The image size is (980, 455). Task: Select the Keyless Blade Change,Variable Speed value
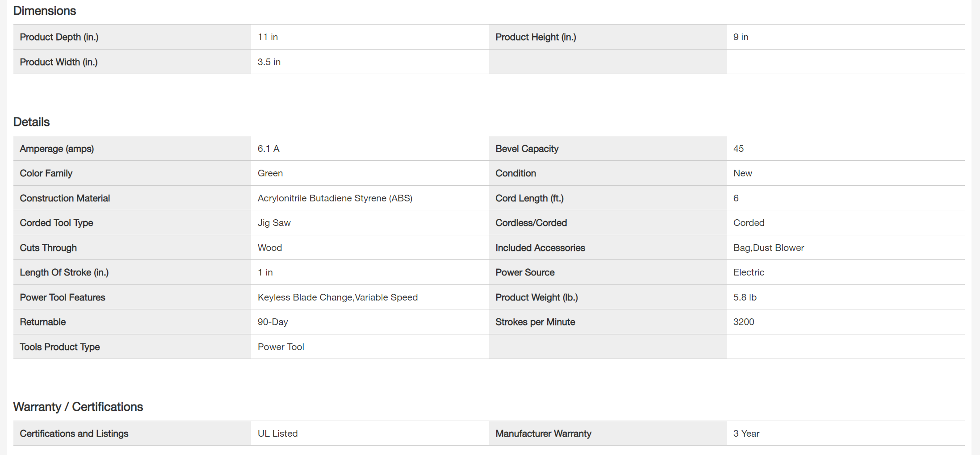pos(337,297)
